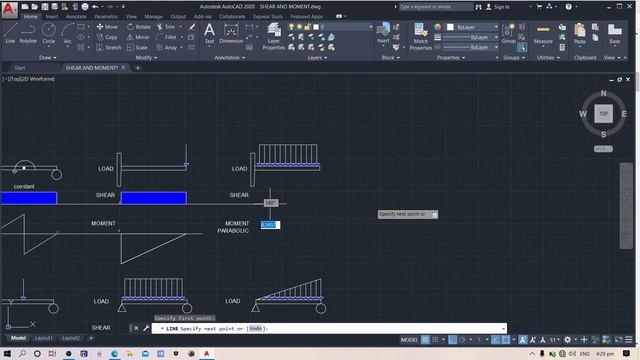Open the annotation scale 1:1 dropdown

click(555, 340)
